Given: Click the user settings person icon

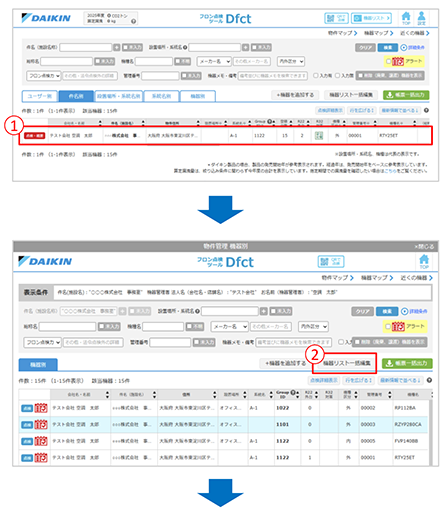Looking at the screenshot, I should [x=421, y=18].
